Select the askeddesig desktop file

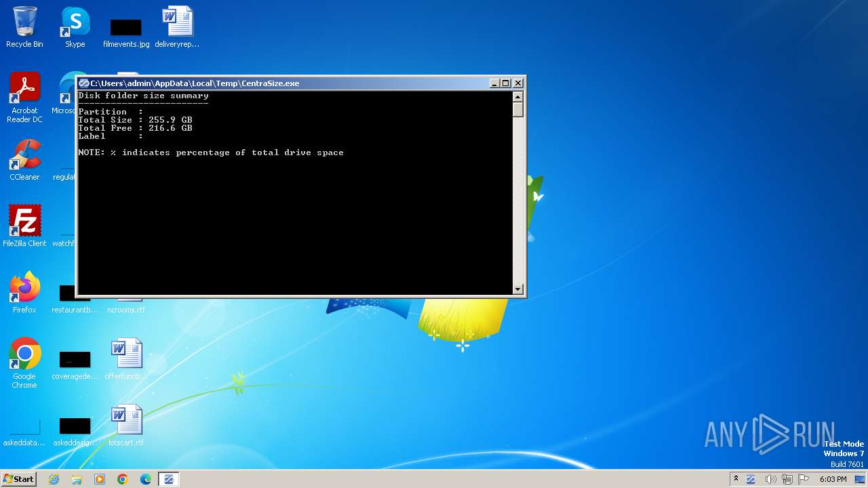[75, 432]
